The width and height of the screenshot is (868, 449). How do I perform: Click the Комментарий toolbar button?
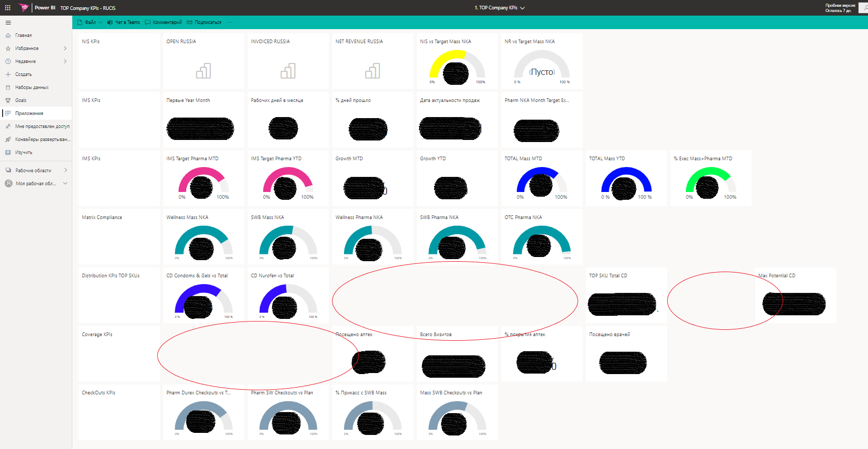pos(163,22)
